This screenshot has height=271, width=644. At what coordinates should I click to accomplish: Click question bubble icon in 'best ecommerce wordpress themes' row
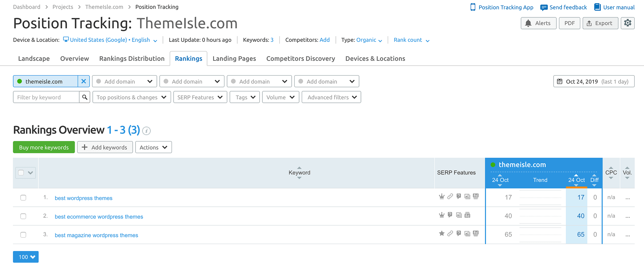pos(450,215)
